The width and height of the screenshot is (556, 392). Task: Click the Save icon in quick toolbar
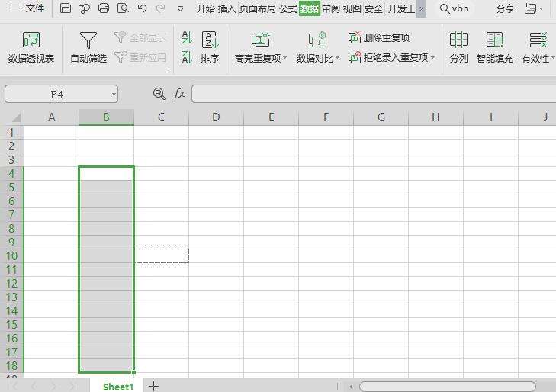pos(66,8)
